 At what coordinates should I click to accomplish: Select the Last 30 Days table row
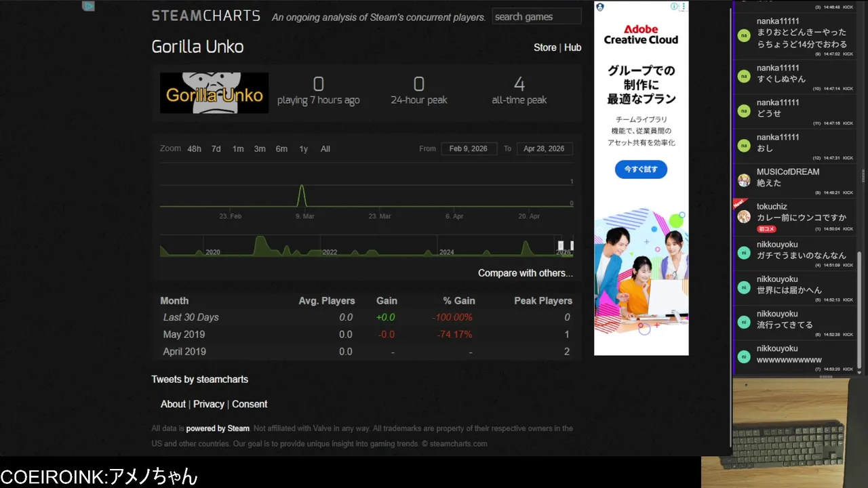click(366, 317)
